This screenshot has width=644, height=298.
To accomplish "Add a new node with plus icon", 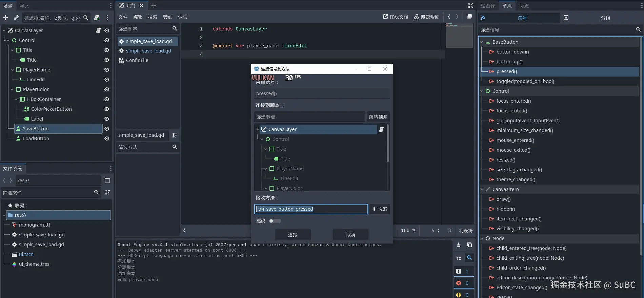I will point(5,18).
